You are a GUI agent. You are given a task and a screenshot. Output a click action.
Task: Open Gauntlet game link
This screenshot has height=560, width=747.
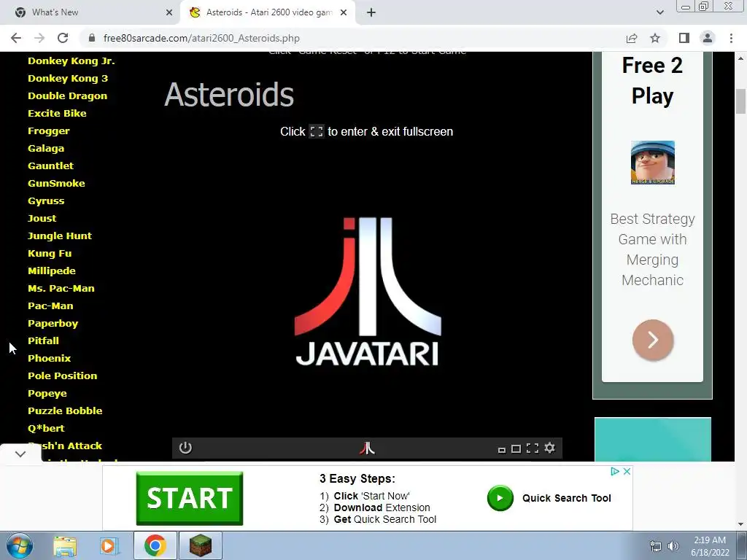[x=50, y=166]
